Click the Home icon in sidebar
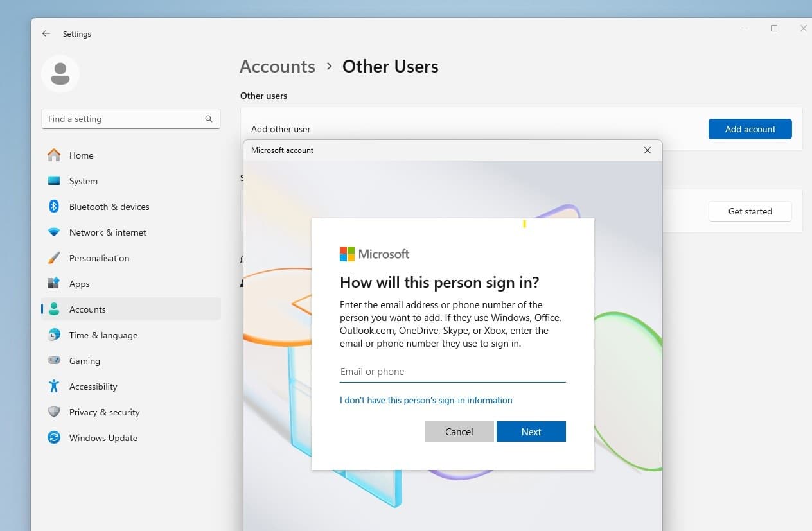The height and width of the screenshot is (531, 812). point(54,155)
